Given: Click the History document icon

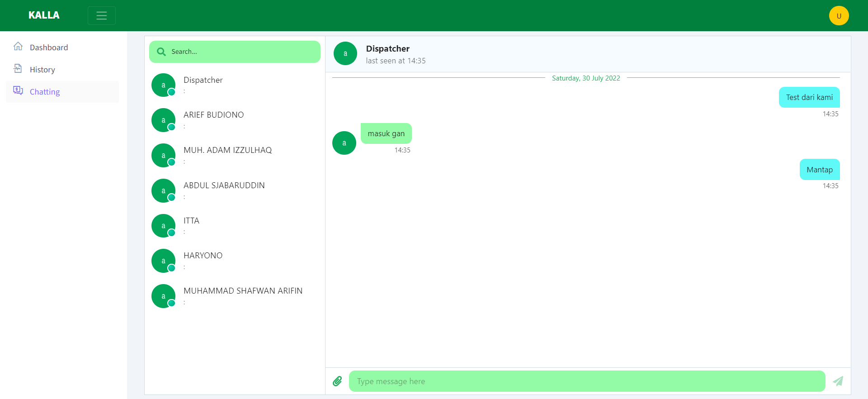Looking at the screenshot, I should pyautogui.click(x=18, y=68).
